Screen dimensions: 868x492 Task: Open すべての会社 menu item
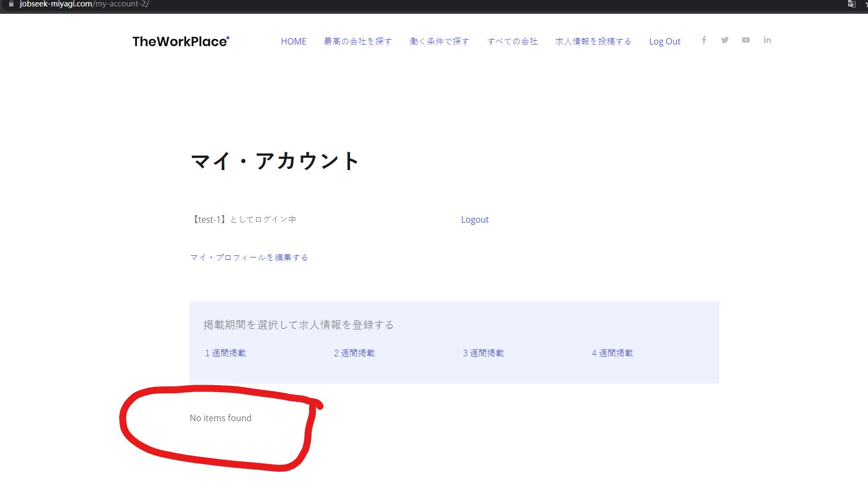(x=513, y=41)
